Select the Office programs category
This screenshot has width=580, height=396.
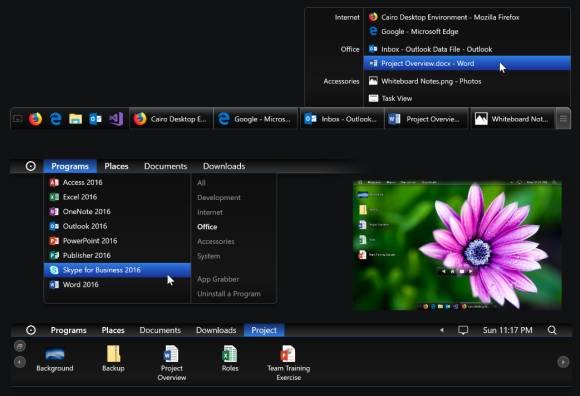(207, 227)
